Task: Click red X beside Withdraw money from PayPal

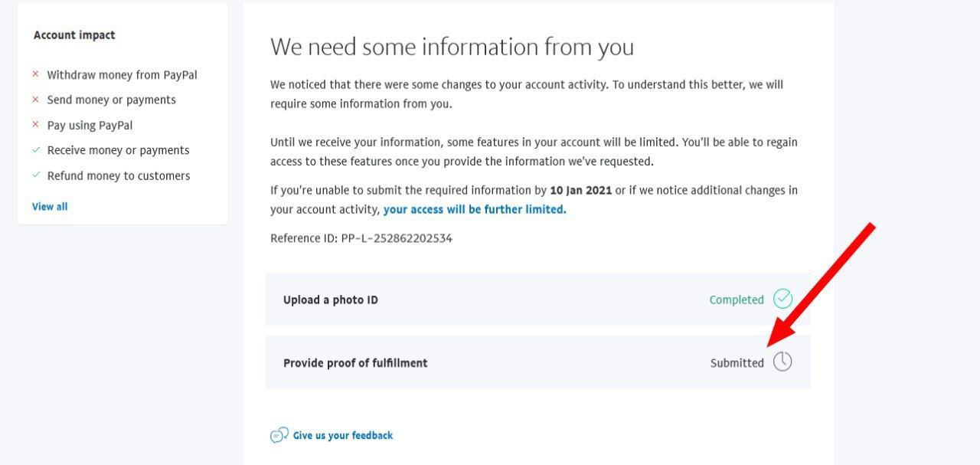Action: 35,74
